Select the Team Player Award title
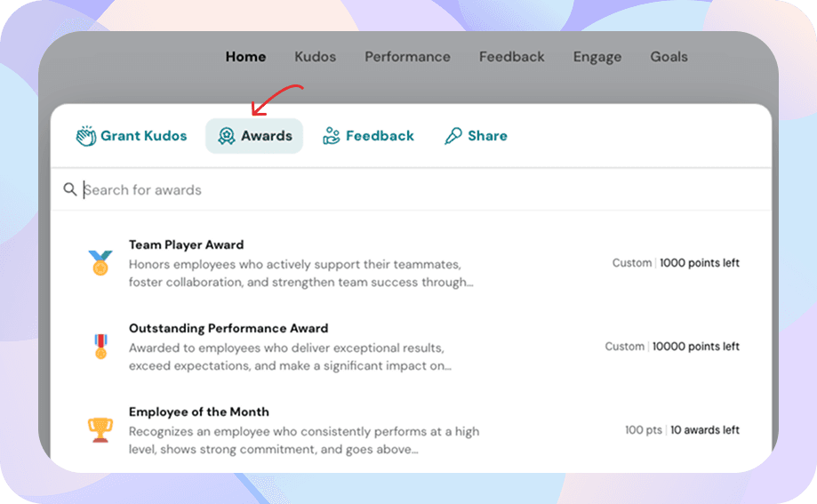 pyautogui.click(x=186, y=245)
